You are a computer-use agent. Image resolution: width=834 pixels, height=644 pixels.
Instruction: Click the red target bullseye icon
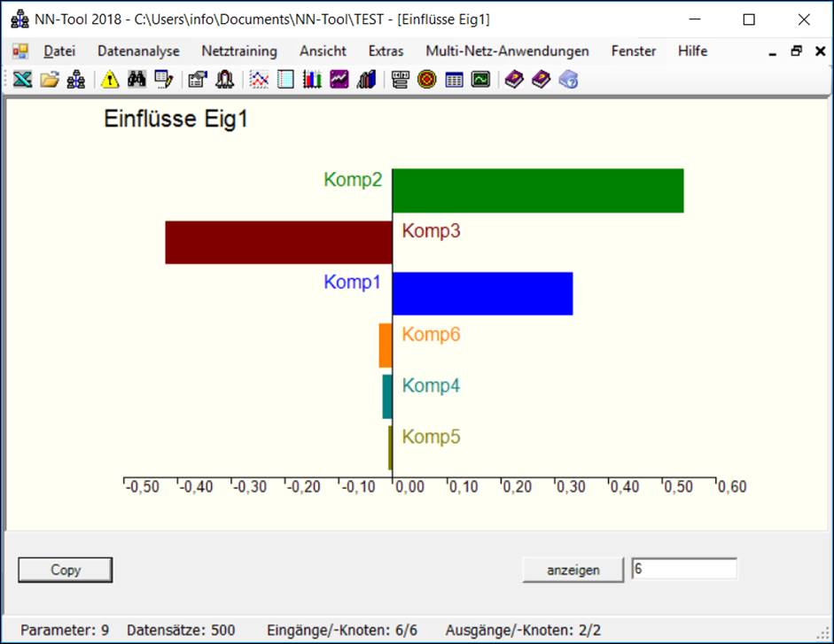pos(426,80)
